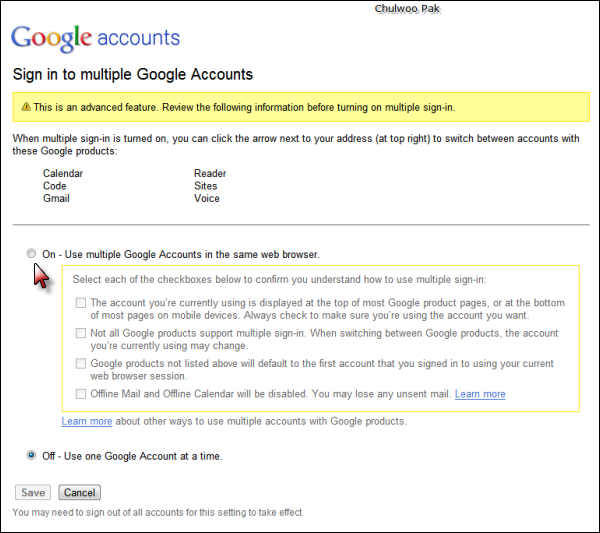Click the 'Off - Use one Google Account' label
The width and height of the screenshot is (600, 533).
132,456
